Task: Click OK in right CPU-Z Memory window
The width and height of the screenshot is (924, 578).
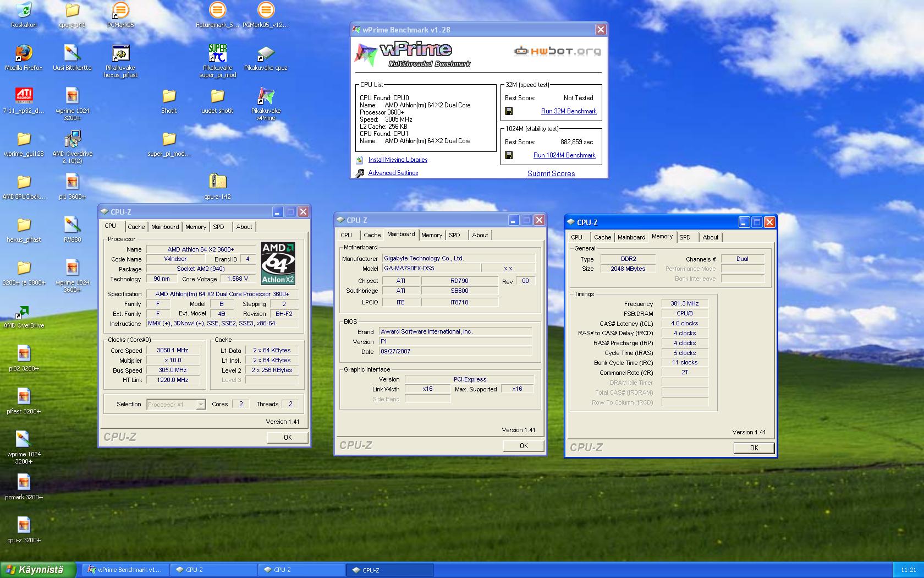Action: pyautogui.click(x=754, y=448)
